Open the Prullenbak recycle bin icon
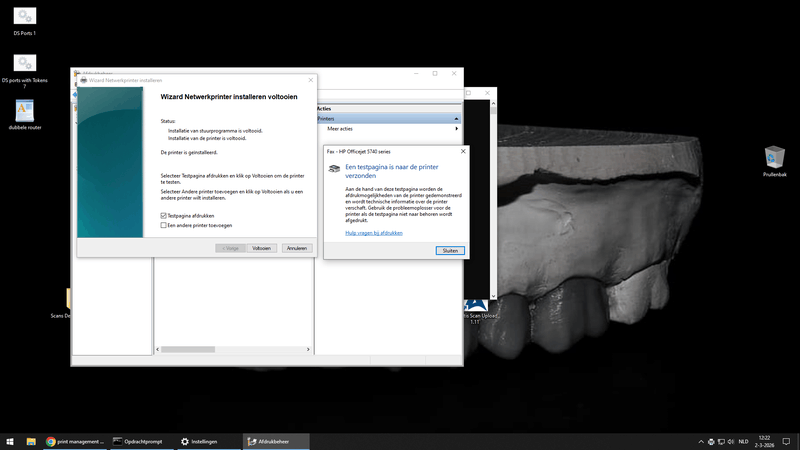The image size is (800, 450). coord(774,161)
